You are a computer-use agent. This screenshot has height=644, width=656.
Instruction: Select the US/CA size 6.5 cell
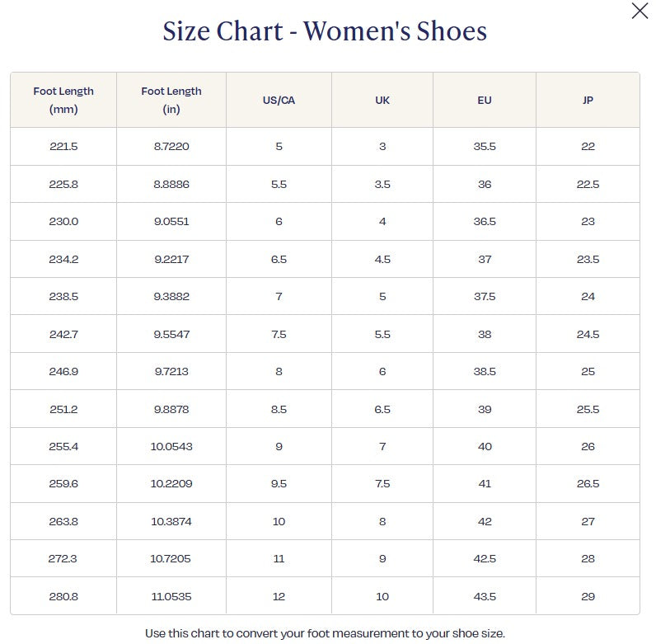click(x=279, y=260)
